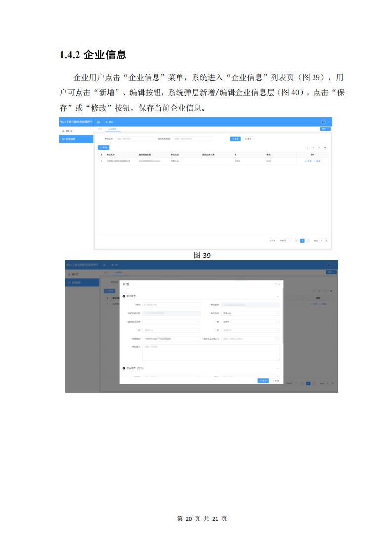
Task: Click rightmost dark circular table toolbar icon in Figure 39
Action: (x=325, y=148)
